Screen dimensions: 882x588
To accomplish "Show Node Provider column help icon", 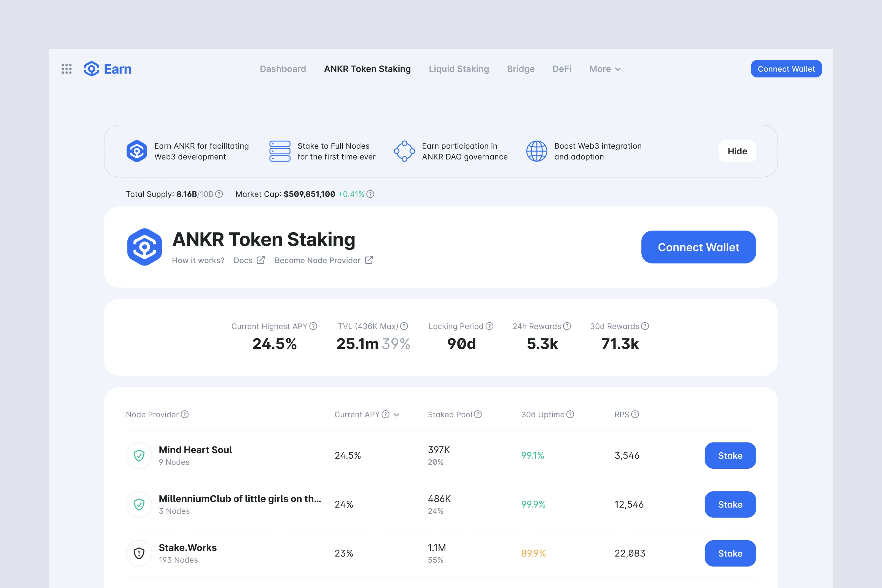I will coord(185,414).
